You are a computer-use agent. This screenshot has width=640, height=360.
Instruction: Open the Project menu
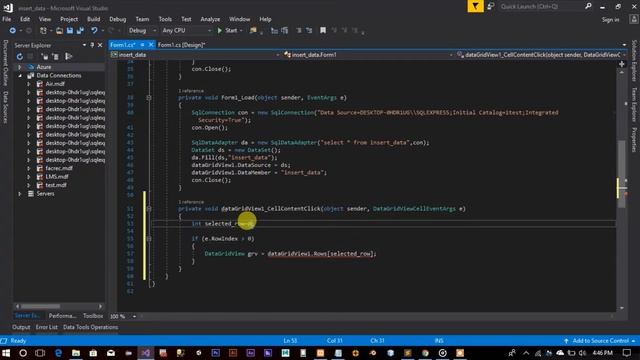point(69,19)
